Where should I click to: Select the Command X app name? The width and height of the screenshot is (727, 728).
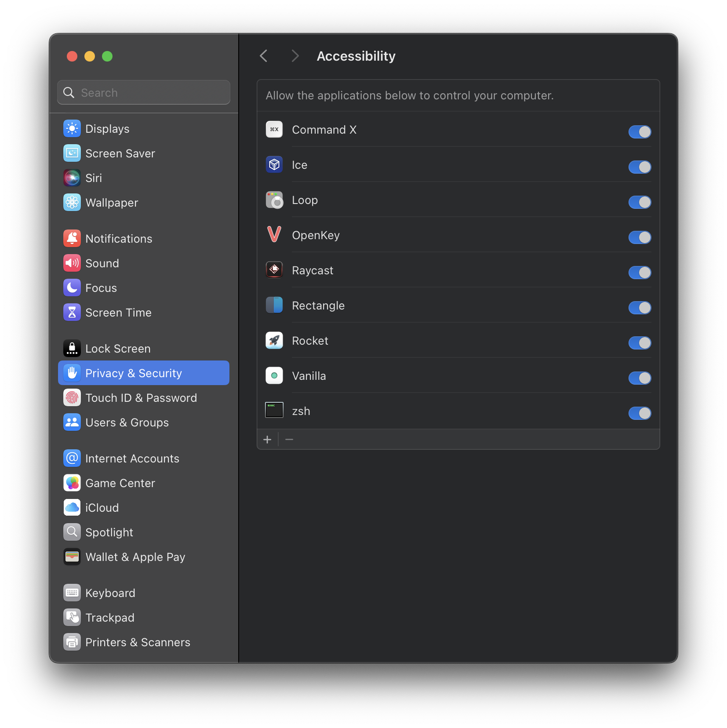click(x=324, y=130)
